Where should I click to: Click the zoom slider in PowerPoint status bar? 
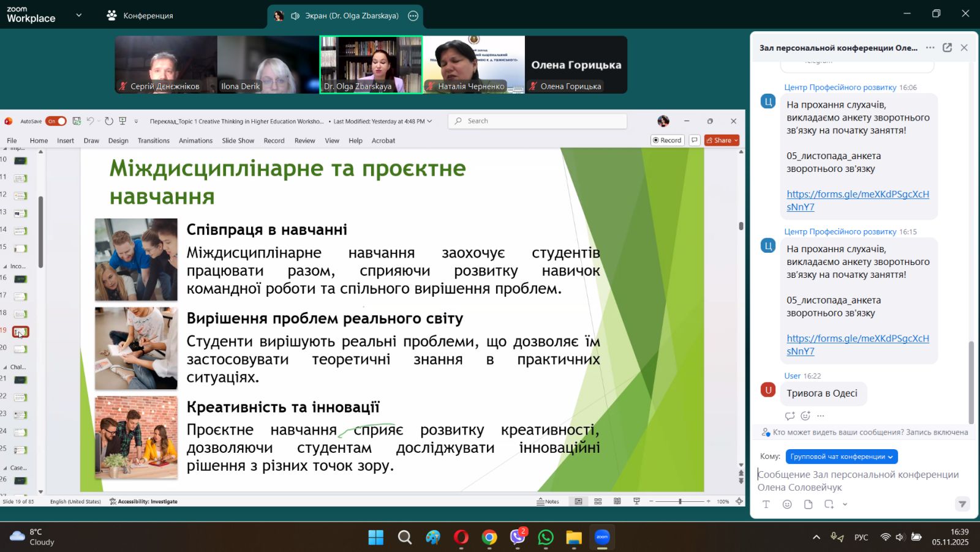680,501
